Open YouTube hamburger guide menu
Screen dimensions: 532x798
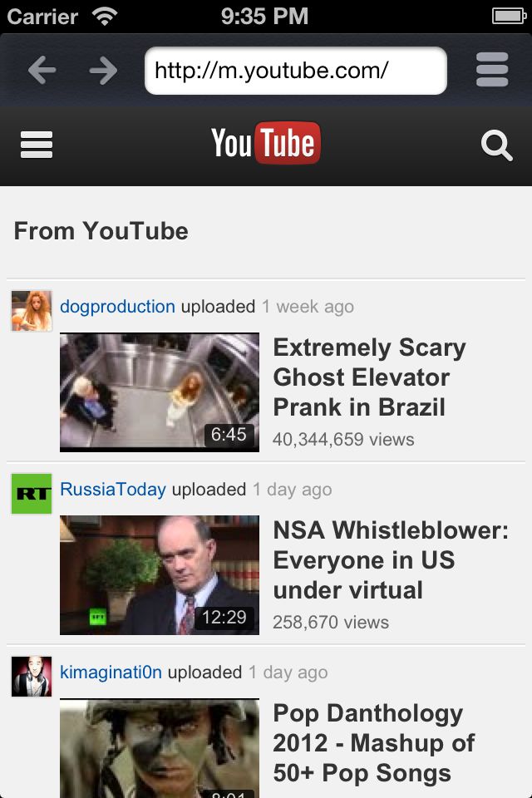point(36,145)
